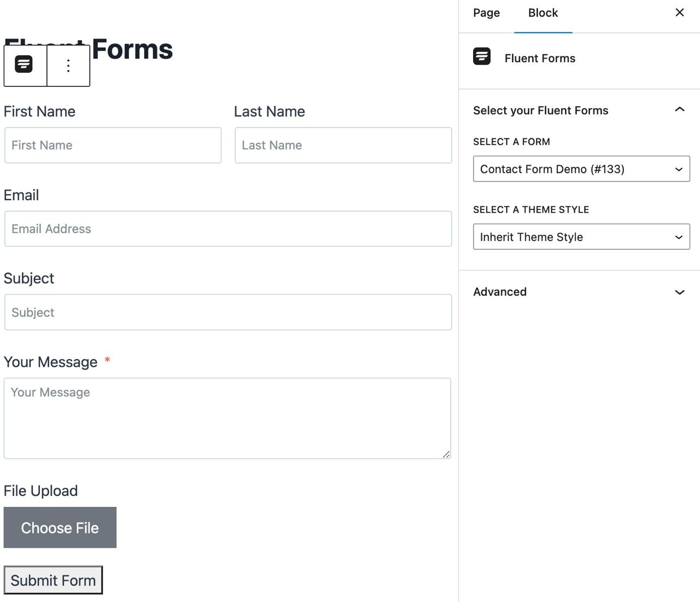Screen dimensions: 700x602
Task: Open the block options three-dot menu
Action: pyautogui.click(x=68, y=66)
